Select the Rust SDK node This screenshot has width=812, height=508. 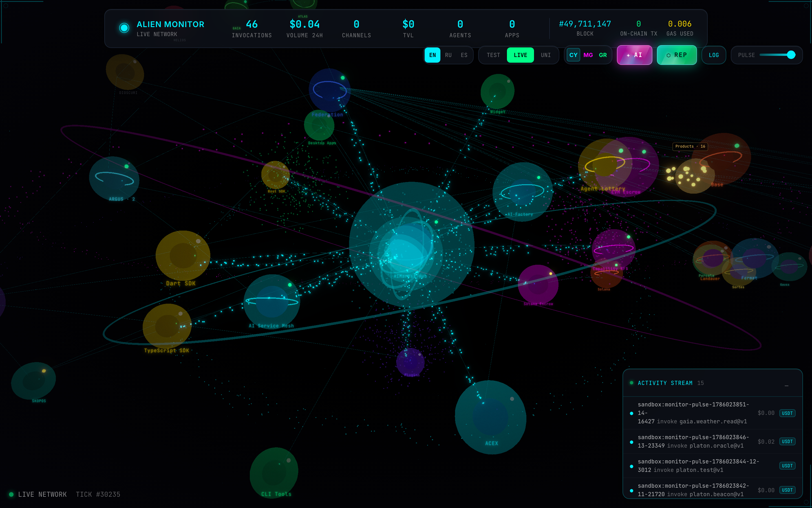[275, 175]
